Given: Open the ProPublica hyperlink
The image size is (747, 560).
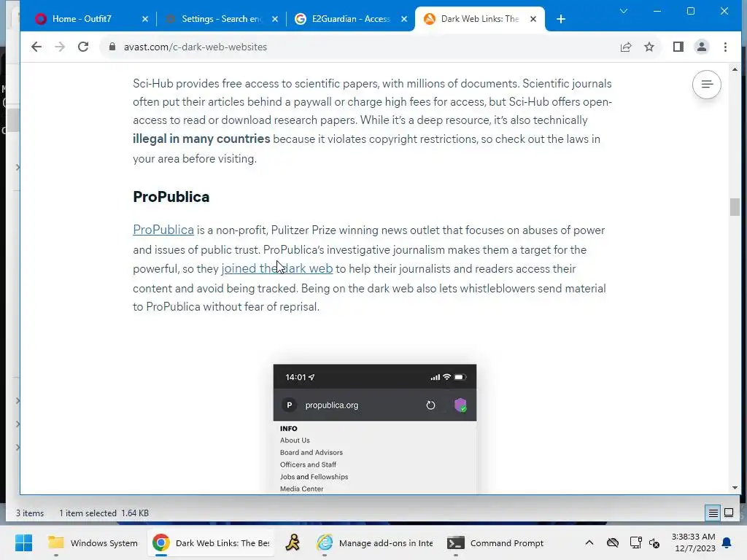Looking at the screenshot, I should pyautogui.click(x=163, y=230).
